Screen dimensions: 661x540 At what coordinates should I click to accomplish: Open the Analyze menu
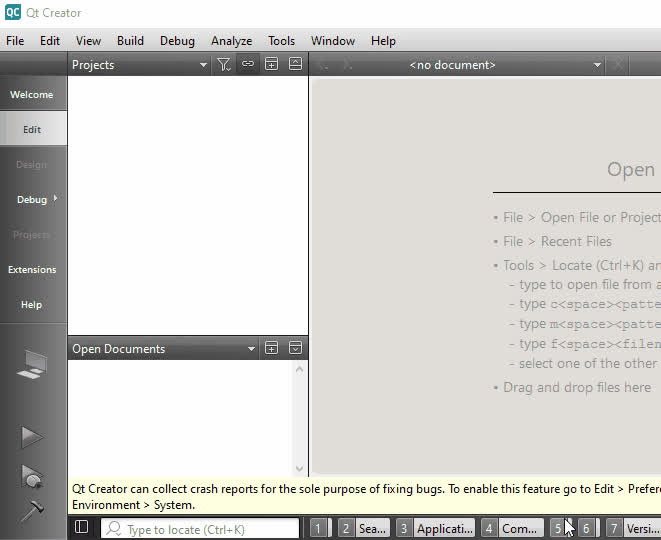231,41
